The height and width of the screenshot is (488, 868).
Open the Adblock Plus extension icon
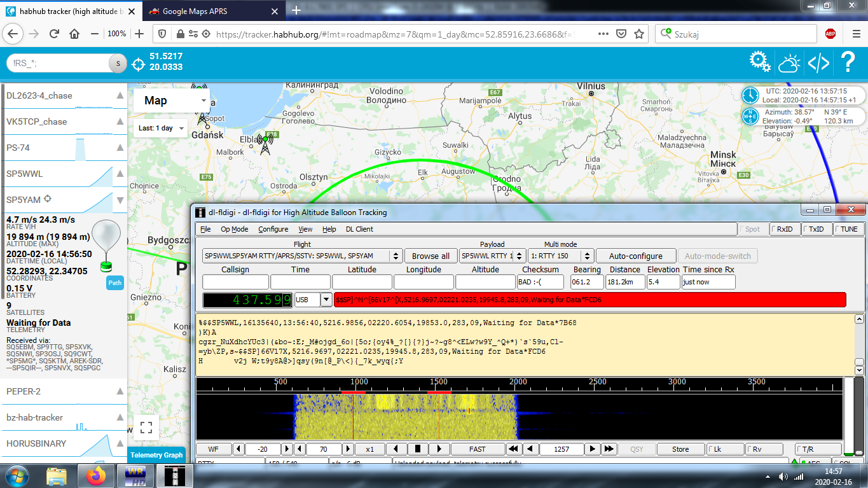(830, 34)
